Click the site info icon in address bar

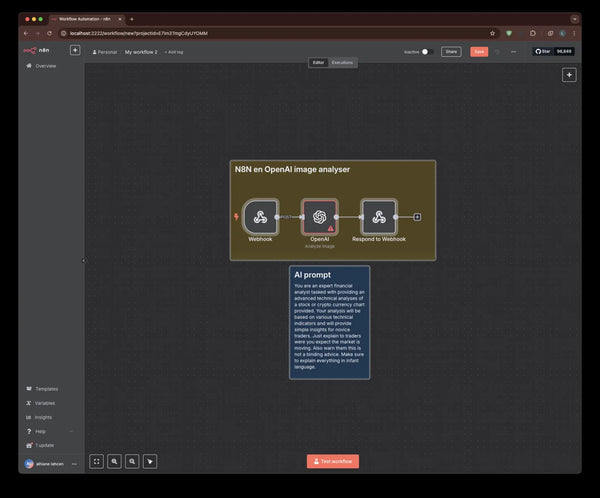[64, 33]
